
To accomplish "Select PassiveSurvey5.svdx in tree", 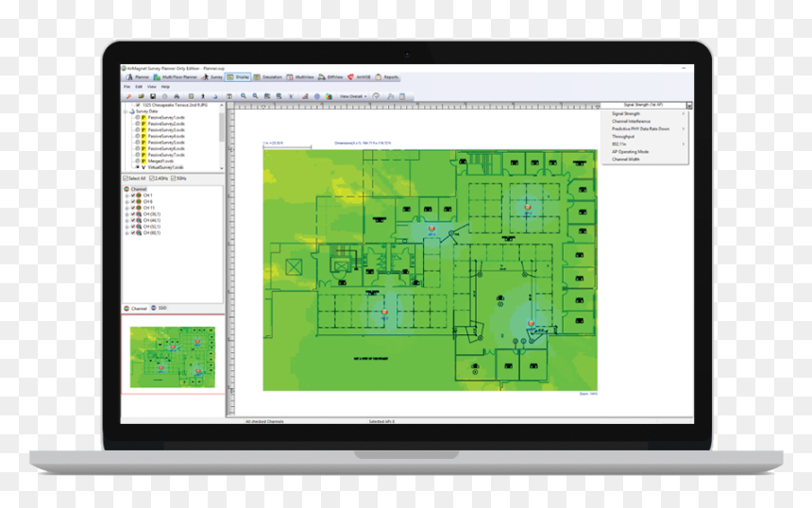I will [166, 143].
